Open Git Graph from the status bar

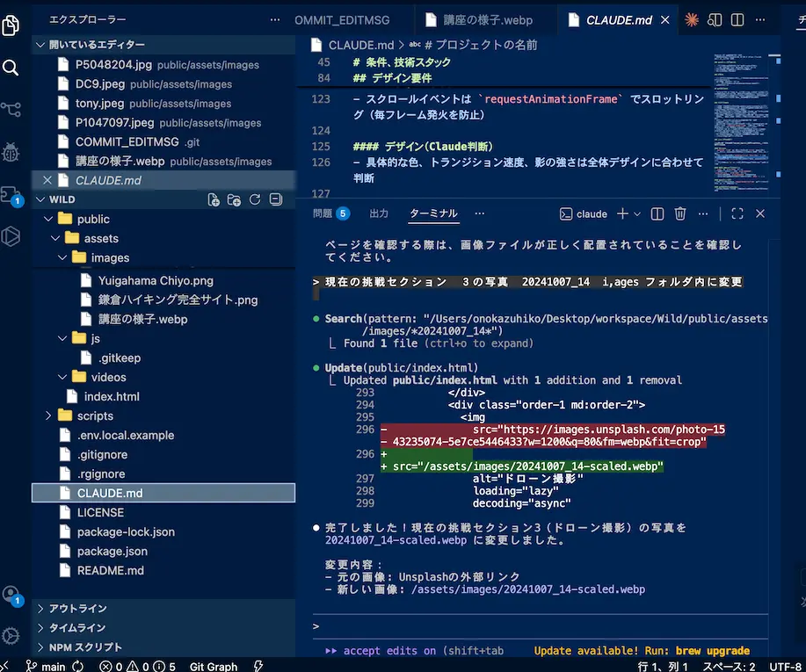coord(213,666)
